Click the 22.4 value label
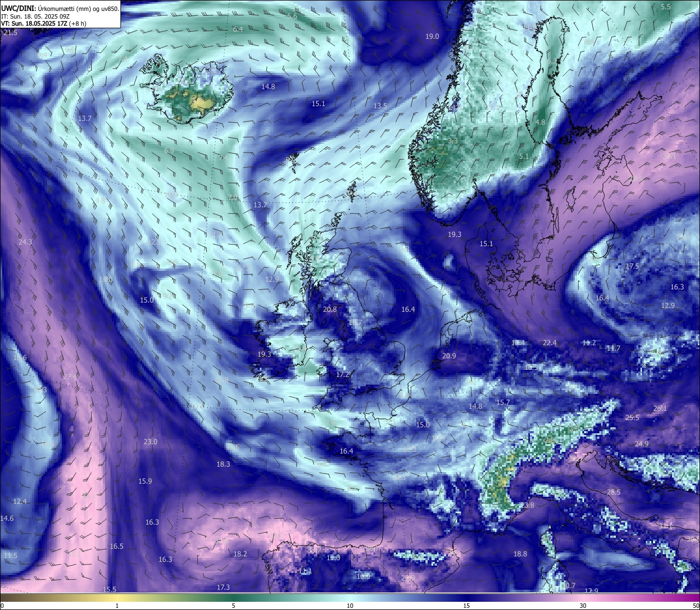Screen dimensions: 700x610 click(x=550, y=342)
